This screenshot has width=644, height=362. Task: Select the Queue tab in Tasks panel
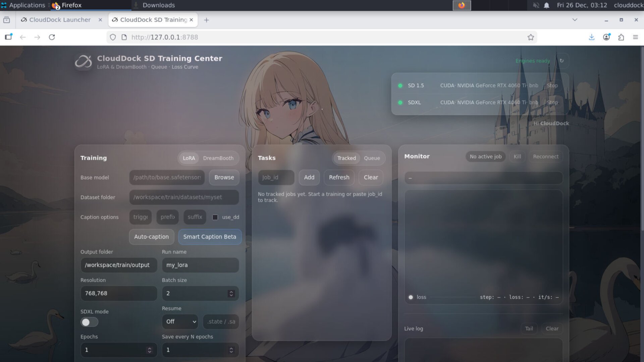372,158
